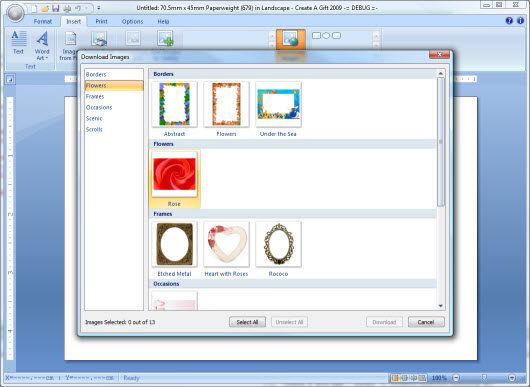Open the quick access toolbar customize dropdown
Viewport: 530px width, 387px height.
tap(98, 8)
